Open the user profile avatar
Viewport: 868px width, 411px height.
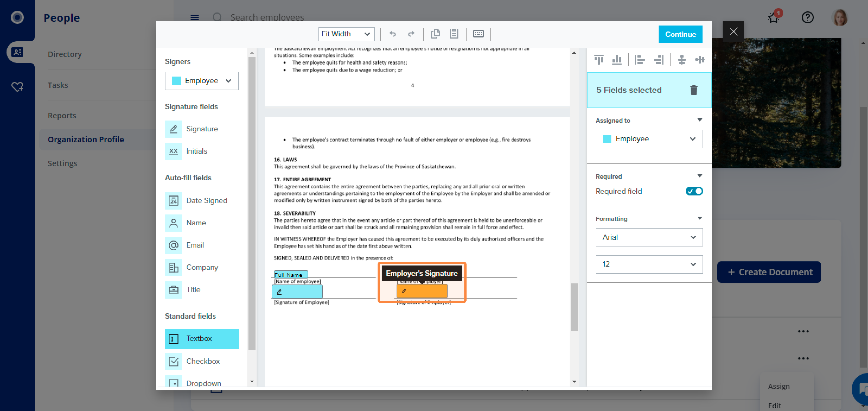pyautogui.click(x=840, y=18)
